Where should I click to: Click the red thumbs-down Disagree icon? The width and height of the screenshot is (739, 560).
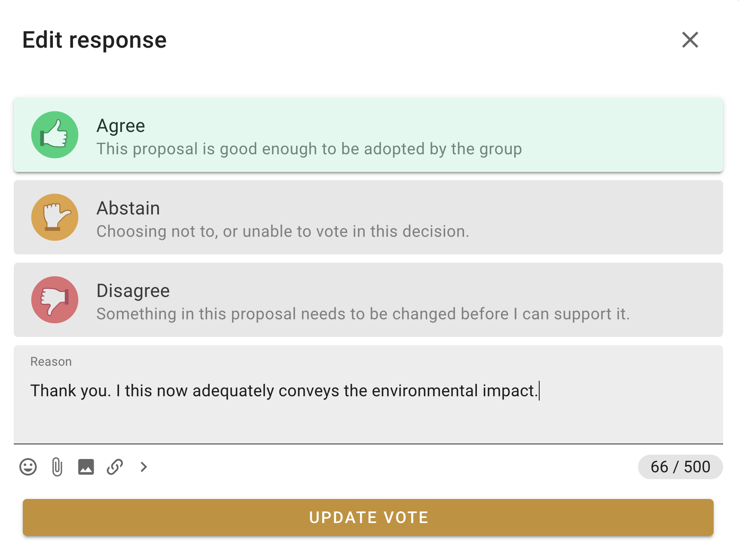click(x=55, y=300)
